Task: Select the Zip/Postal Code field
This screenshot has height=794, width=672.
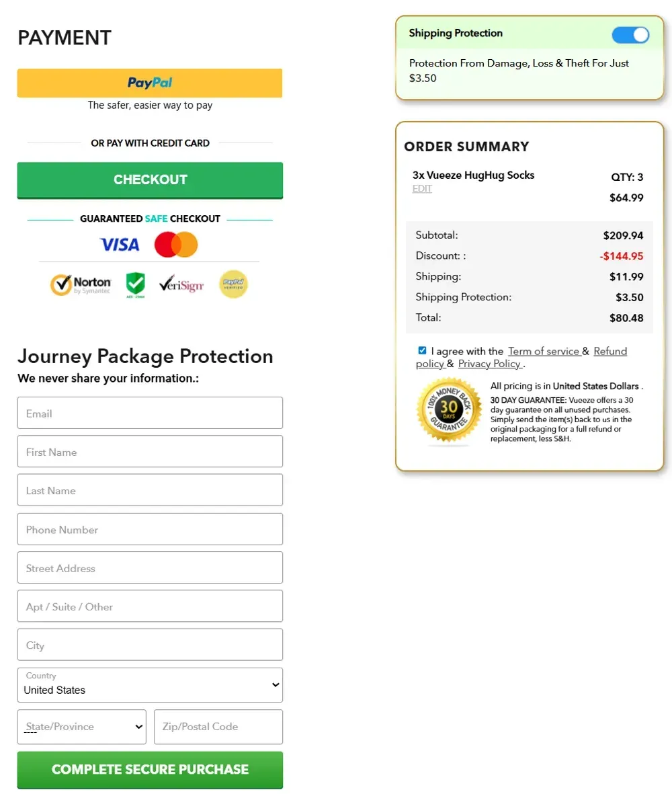Action: pyautogui.click(x=218, y=727)
